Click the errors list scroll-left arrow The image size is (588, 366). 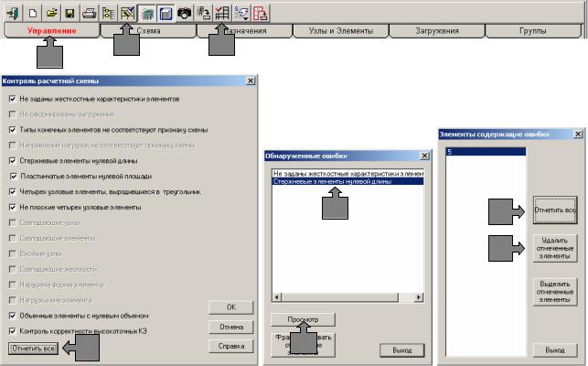tap(277, 297)
